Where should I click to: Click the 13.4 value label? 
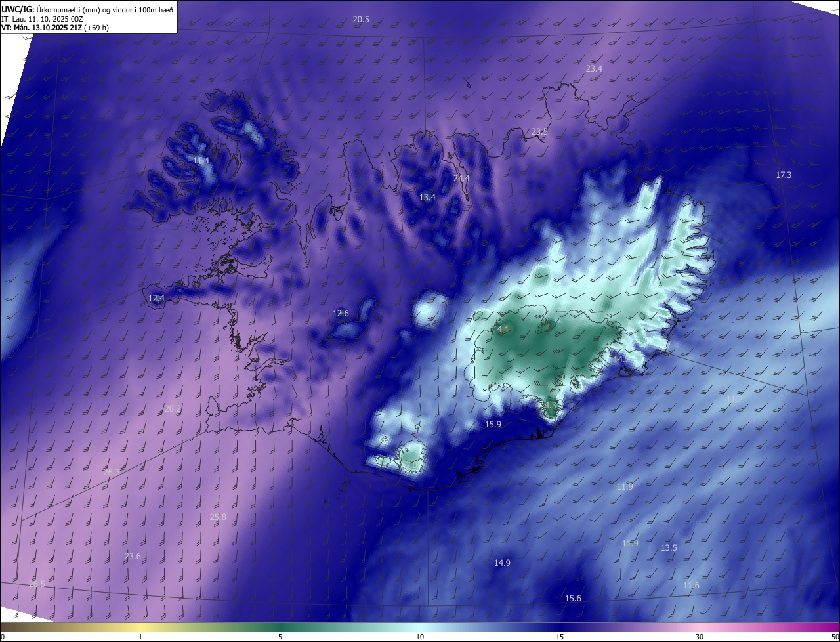427,198
